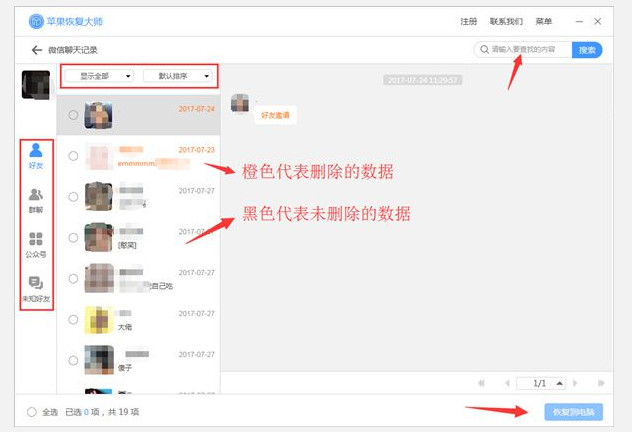632x432 pixels.
Task: Open the 注册 menu item
Action: coord(468,21)
